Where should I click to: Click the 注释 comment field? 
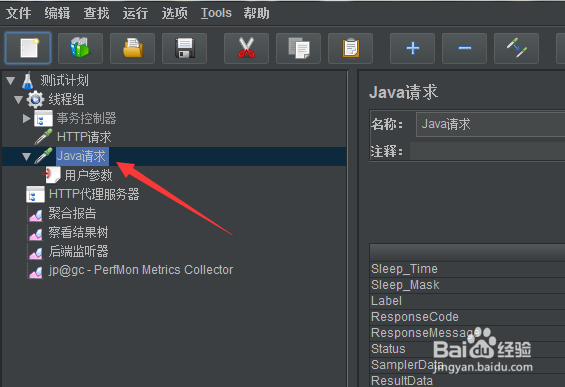click(x=488, y=151)
